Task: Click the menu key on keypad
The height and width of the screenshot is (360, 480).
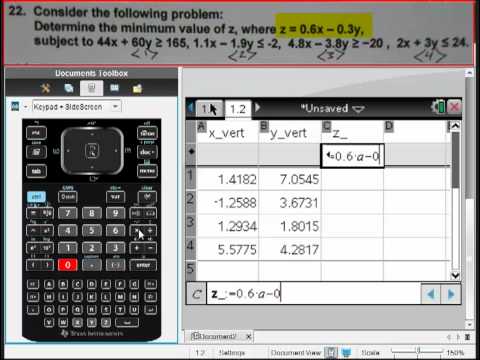Action: point(147,171)
